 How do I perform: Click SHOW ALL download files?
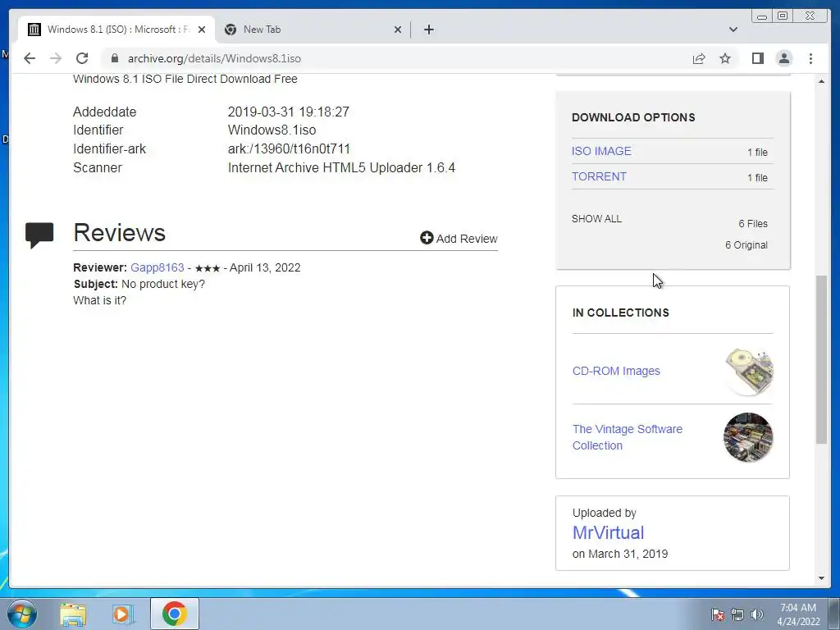point(596,218)
